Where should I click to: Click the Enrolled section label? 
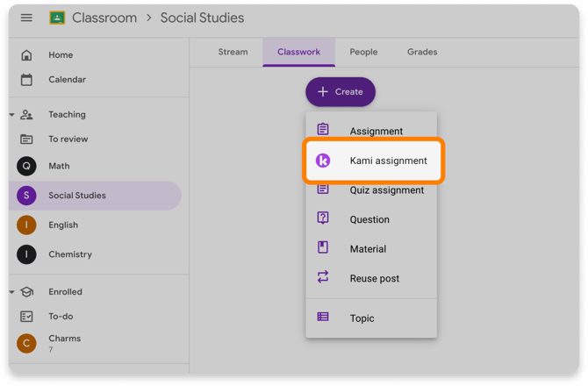tap(65, 291)
